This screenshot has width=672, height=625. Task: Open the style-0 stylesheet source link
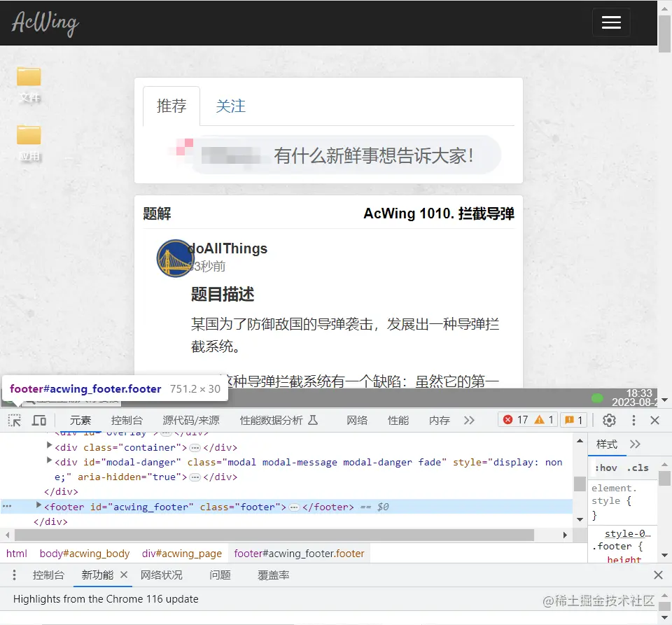click(628, 534)
